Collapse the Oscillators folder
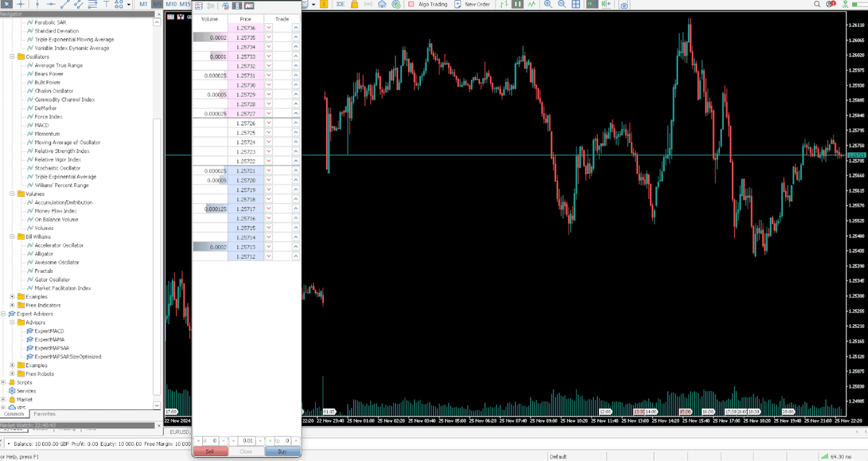The width and height of the screenshot is (868, 461). pos(12,56)
